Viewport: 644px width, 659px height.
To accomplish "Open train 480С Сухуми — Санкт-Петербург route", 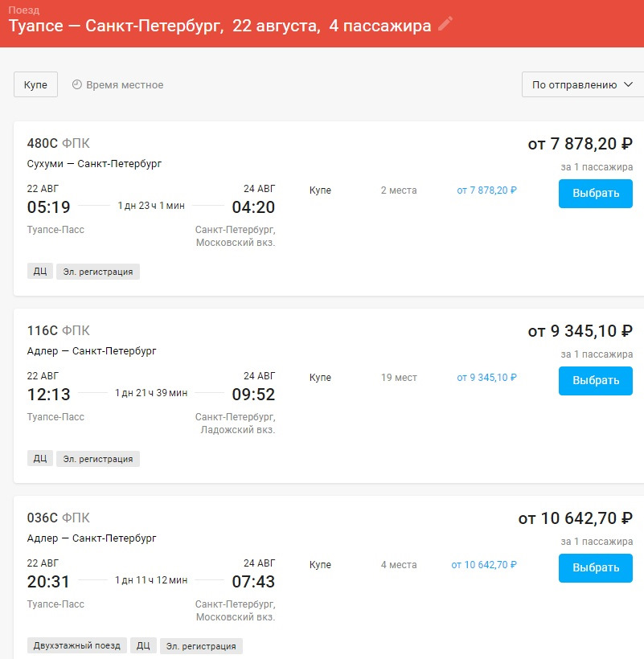I will tap(94, 164).
